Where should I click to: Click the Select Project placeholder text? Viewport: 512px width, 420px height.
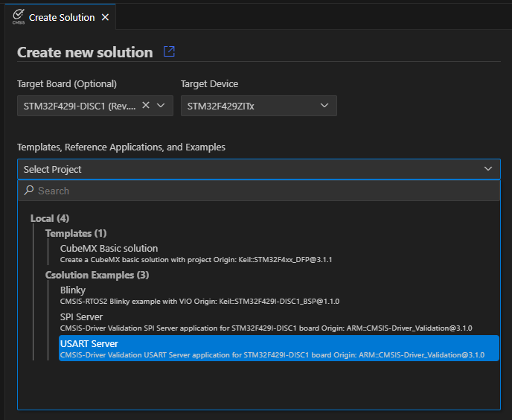(53, 169)
